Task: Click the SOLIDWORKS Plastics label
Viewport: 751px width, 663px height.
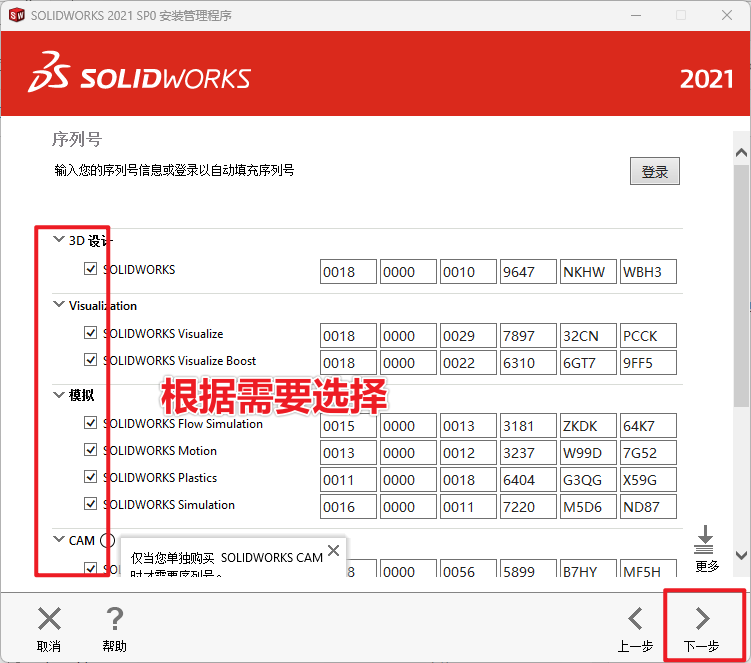Action: tap(160, 478)
